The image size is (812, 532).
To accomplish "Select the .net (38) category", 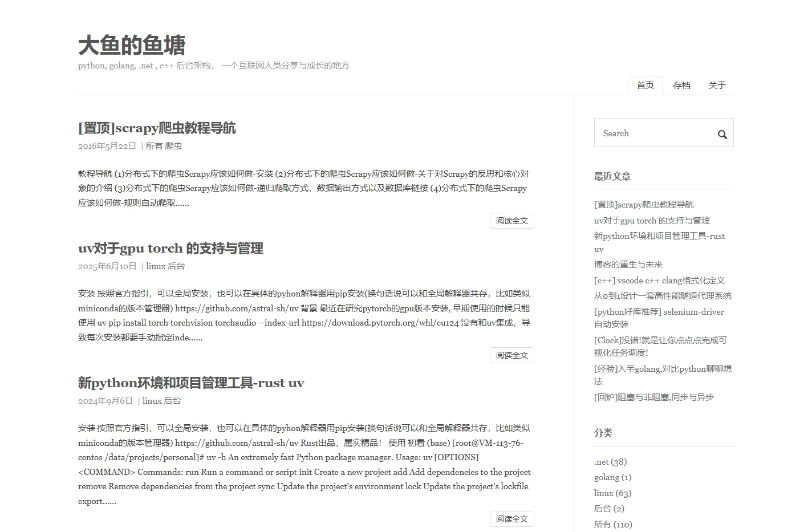I will click(610, 462).
